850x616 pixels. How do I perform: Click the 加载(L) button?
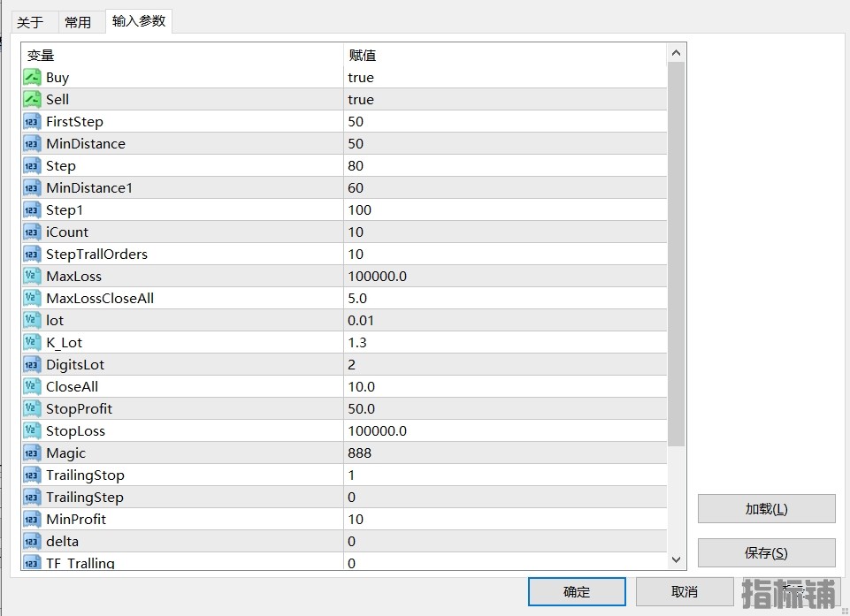(x=767, y=509)
